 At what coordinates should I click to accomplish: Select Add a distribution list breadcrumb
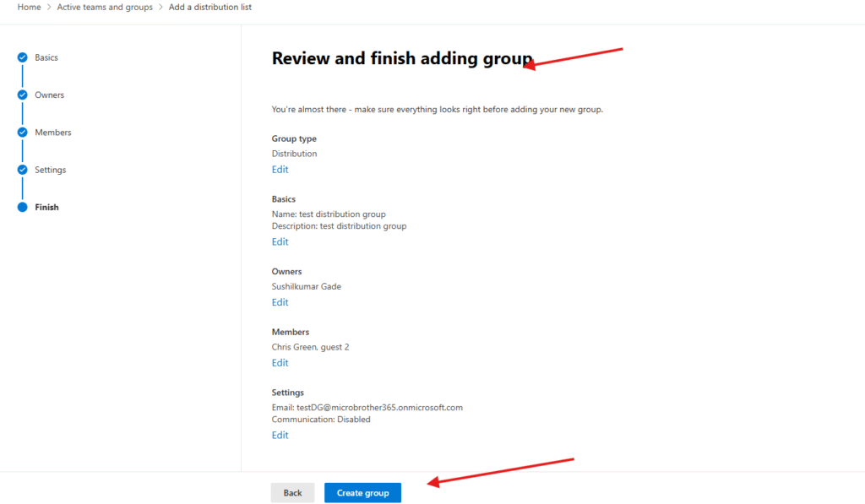pyautogui.click(x=209, y=7)
